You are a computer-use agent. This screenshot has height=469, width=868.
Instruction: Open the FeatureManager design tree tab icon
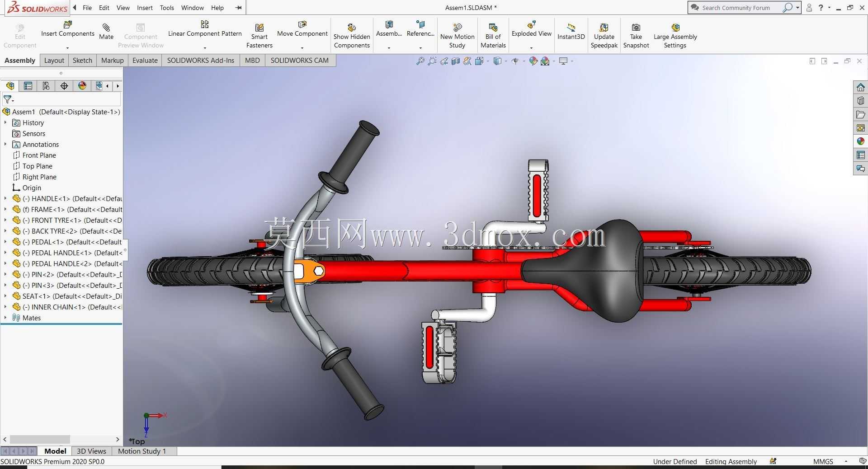pos(10,86)
